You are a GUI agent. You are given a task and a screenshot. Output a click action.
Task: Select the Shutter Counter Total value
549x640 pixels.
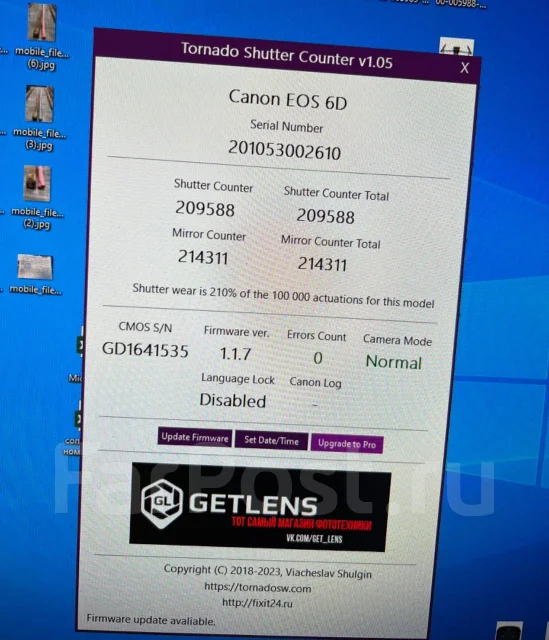click(x=325, y=216)
